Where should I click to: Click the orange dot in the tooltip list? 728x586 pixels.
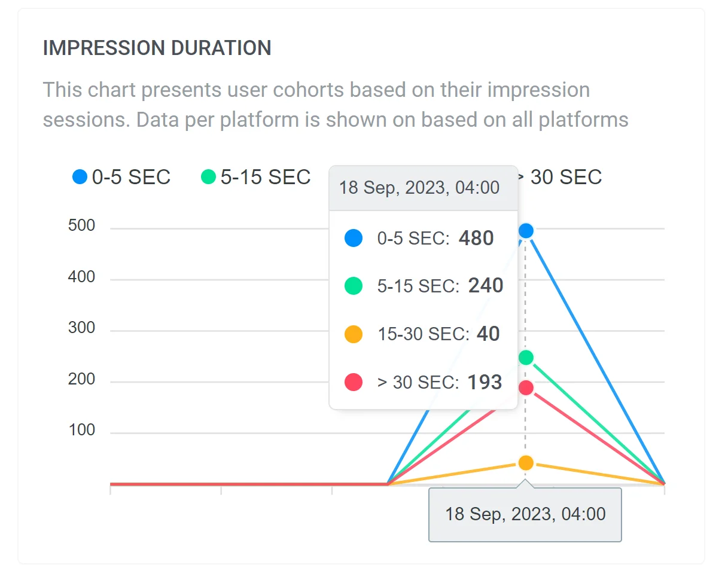[354, 334]
